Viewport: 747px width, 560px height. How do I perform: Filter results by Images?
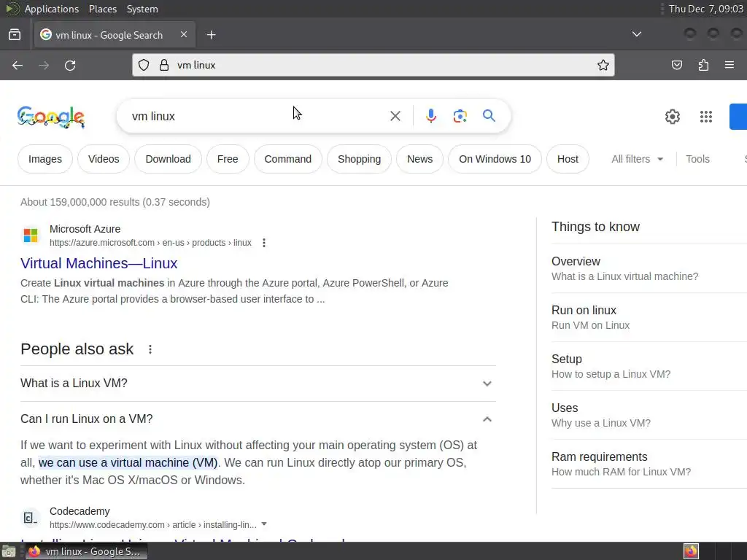coord(45,159)
